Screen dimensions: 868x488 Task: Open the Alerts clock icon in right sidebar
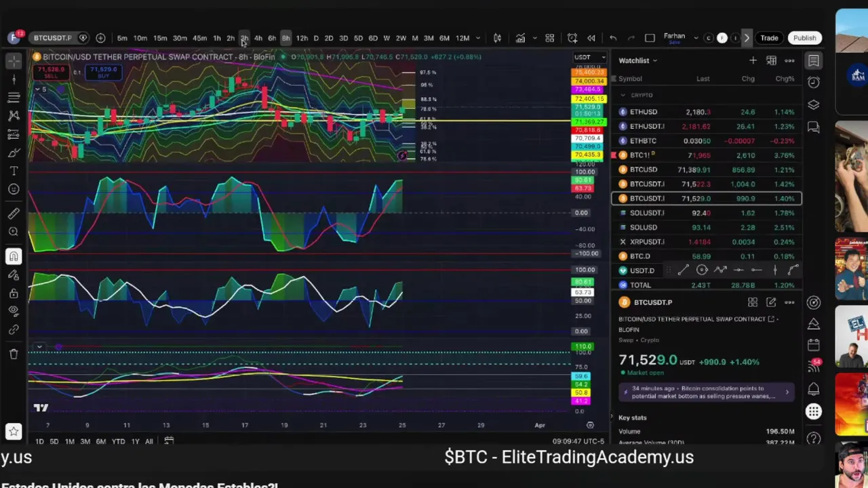[814, 83]
